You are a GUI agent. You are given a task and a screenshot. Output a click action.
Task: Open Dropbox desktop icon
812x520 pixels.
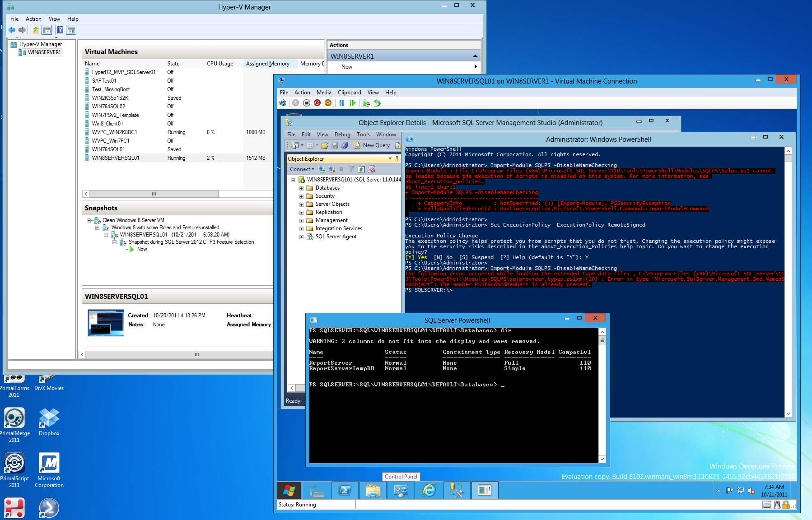(49, 422)
